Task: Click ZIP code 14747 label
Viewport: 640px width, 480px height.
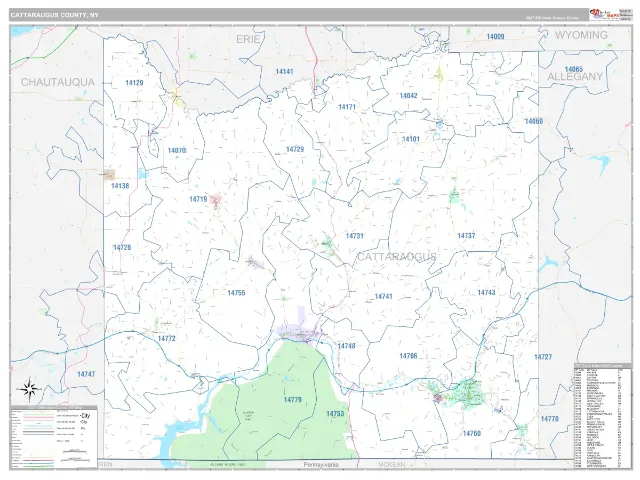Action: tap(86, 374)
